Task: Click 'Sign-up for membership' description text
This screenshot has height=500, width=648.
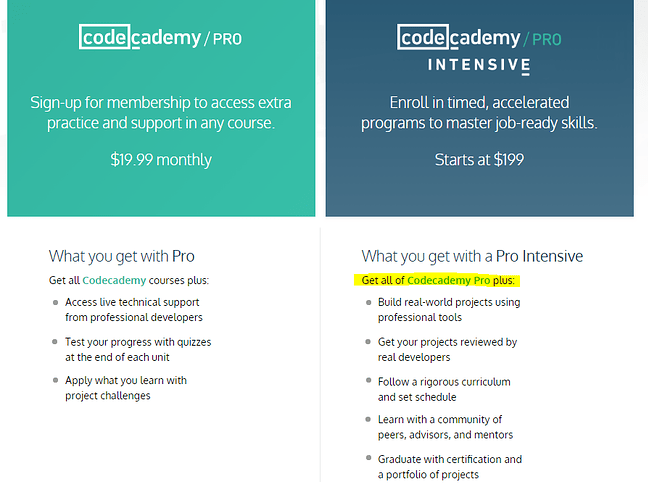Action: 161,112
